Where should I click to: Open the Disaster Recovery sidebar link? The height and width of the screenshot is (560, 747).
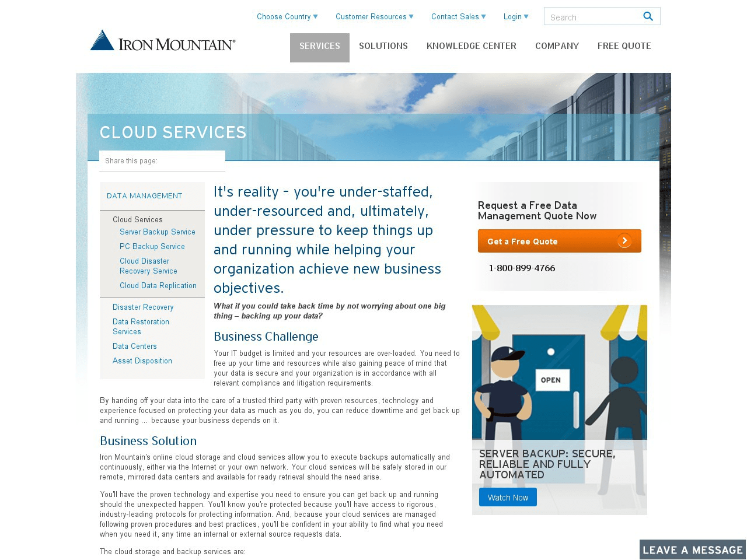pos(143,307)
